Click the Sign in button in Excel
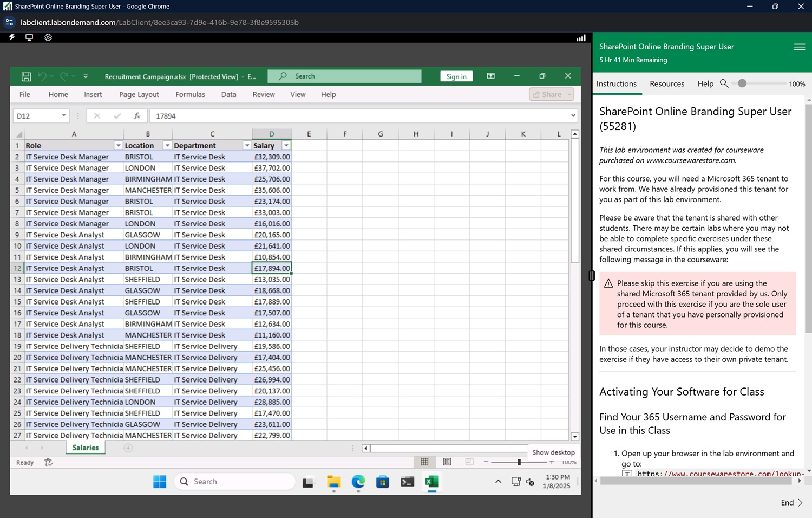The image size is (812, 518). tap(456, 76)
